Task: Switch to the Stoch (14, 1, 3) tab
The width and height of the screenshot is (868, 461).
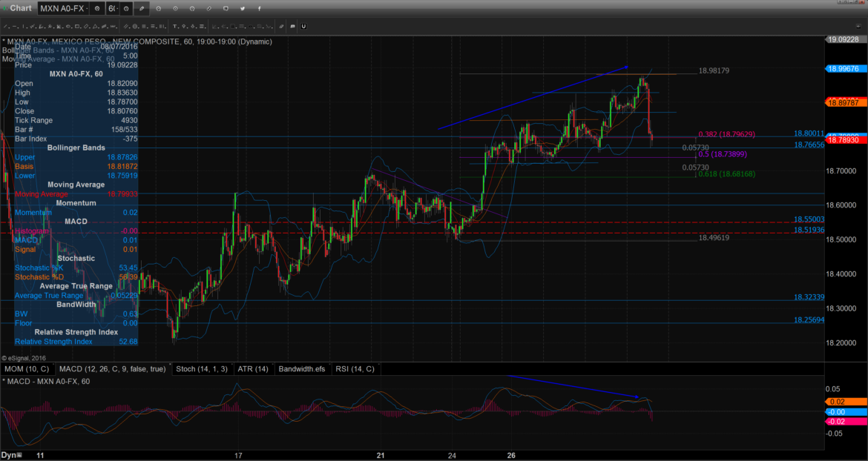Action: pos(202,368)
